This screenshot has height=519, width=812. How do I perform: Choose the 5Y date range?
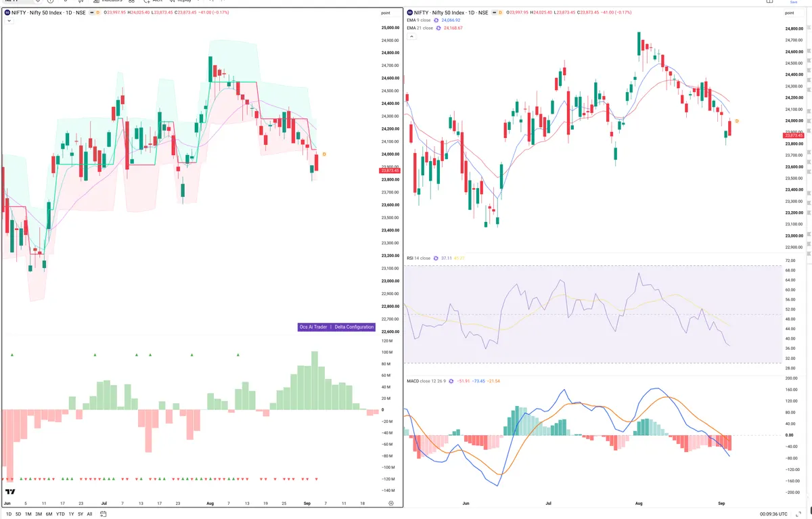coord(81,514)
